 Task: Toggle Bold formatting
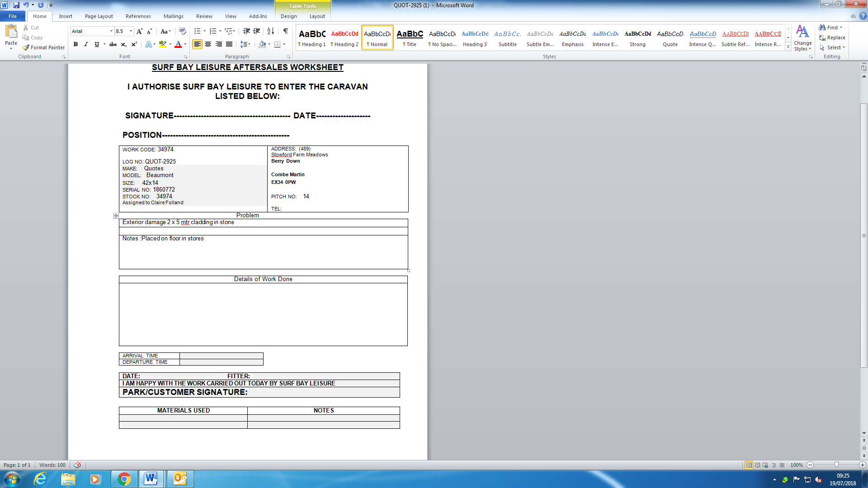[x=75, y=44]
